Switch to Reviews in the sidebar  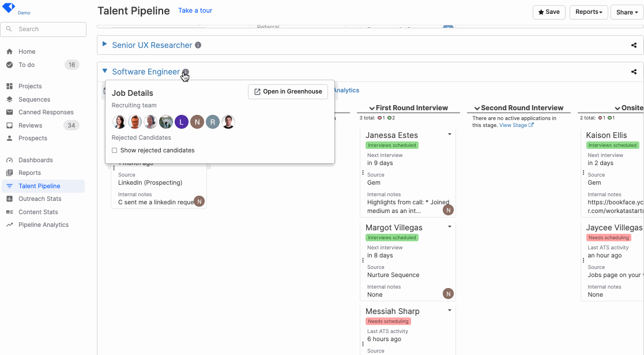8,125
